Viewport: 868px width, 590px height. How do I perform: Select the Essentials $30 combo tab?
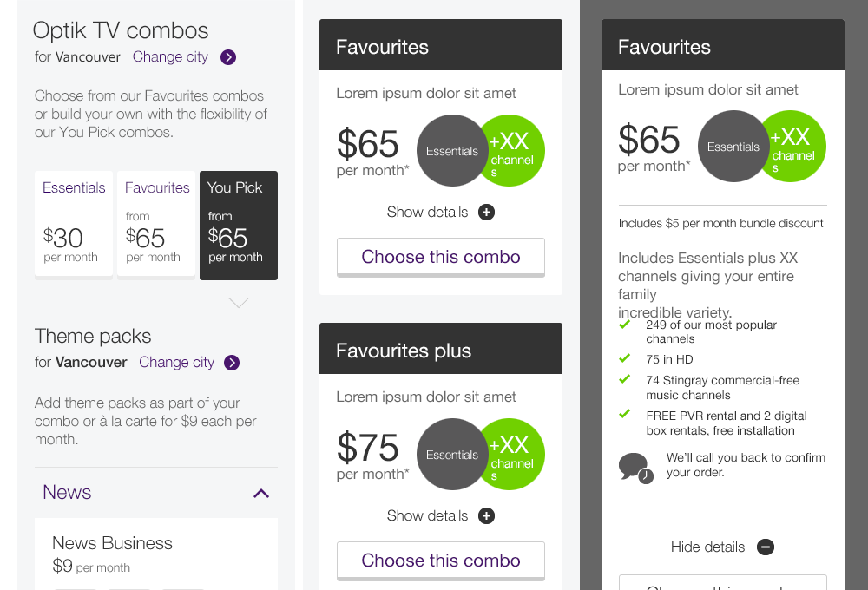coord(74,224)
